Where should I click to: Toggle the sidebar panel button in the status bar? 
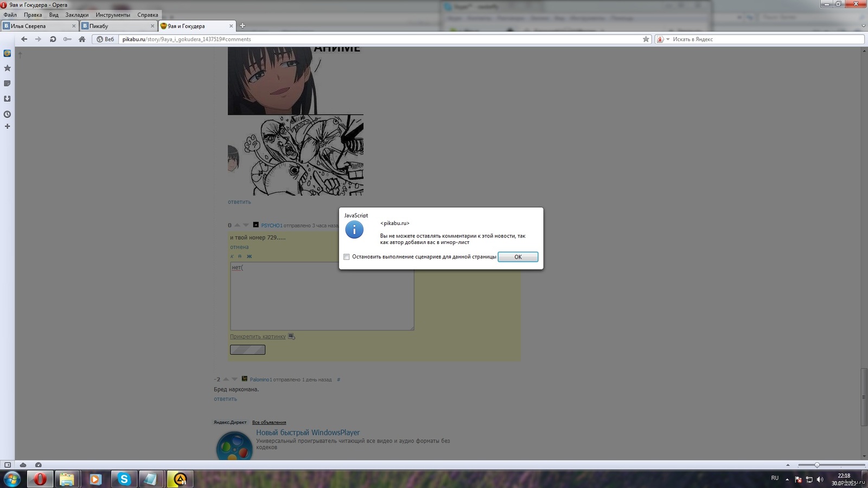[8, 465]
